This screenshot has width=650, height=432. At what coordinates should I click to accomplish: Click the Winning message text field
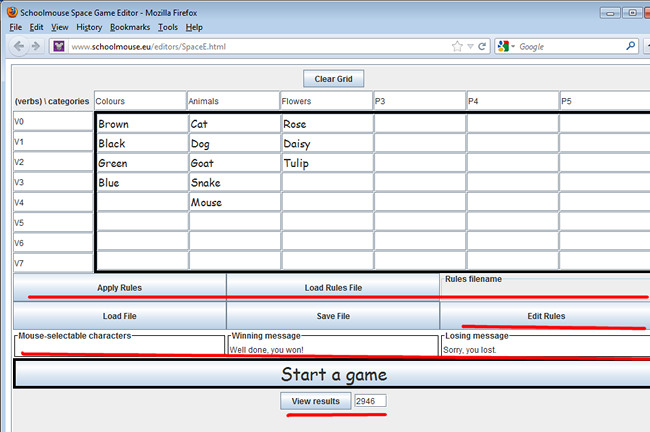(332, 349)
